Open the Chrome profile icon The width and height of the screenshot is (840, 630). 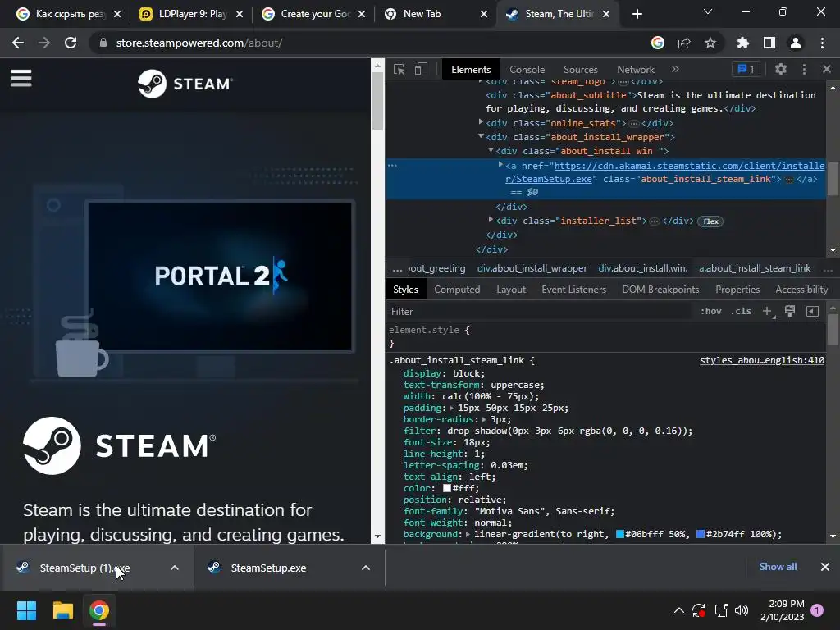(x=796, y=43)
